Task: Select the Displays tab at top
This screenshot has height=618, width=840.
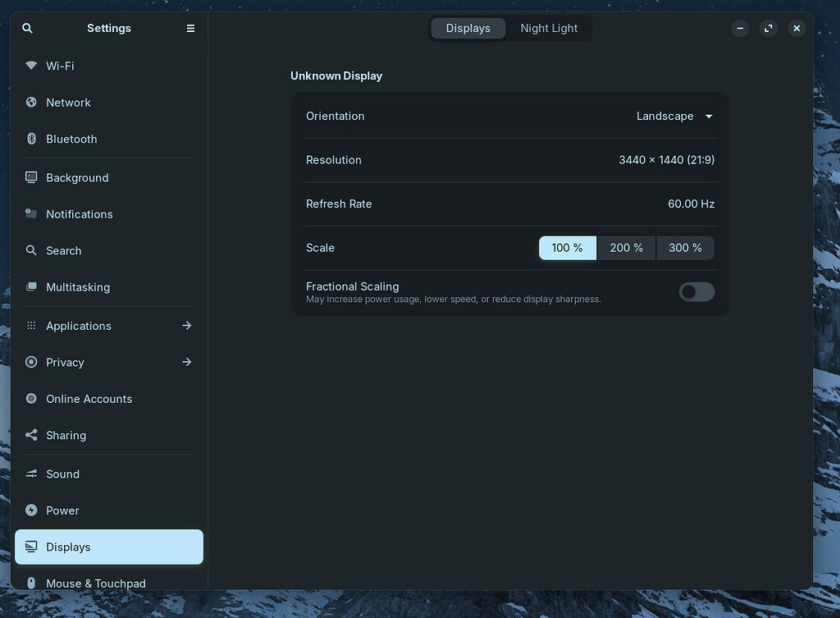Action: 468,29
